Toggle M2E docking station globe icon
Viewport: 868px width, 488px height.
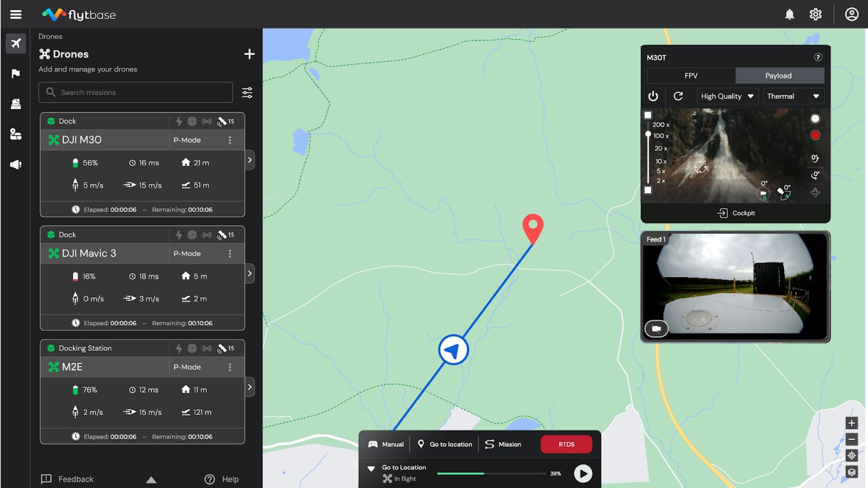[x=192, y=348]
